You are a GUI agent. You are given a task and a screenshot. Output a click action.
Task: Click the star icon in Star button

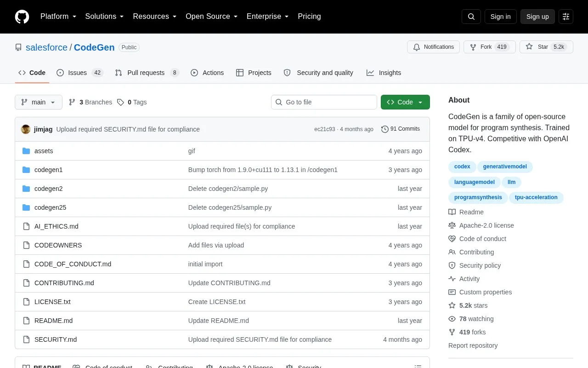[529, 47]
